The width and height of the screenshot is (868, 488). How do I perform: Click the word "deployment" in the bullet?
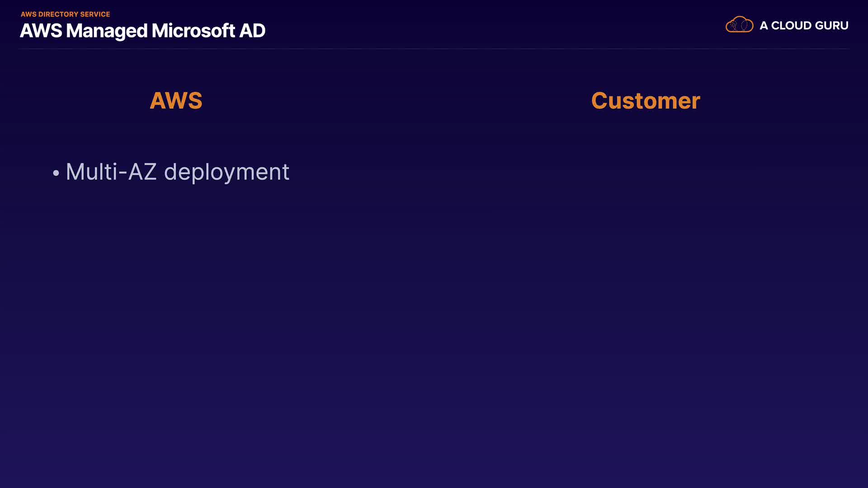click(x=226, y=172)
